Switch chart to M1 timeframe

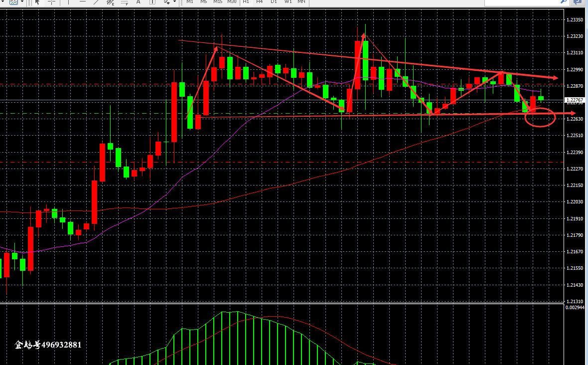[190, 2]
